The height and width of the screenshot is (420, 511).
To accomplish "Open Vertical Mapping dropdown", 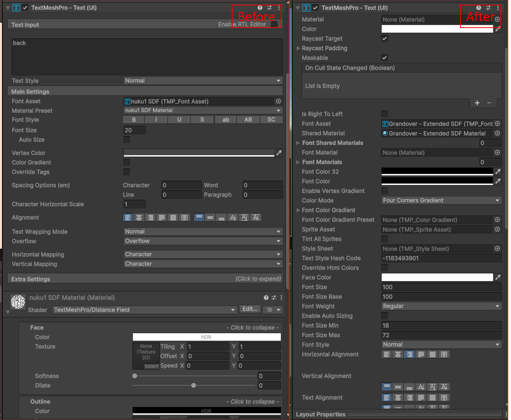I will 203,264.
